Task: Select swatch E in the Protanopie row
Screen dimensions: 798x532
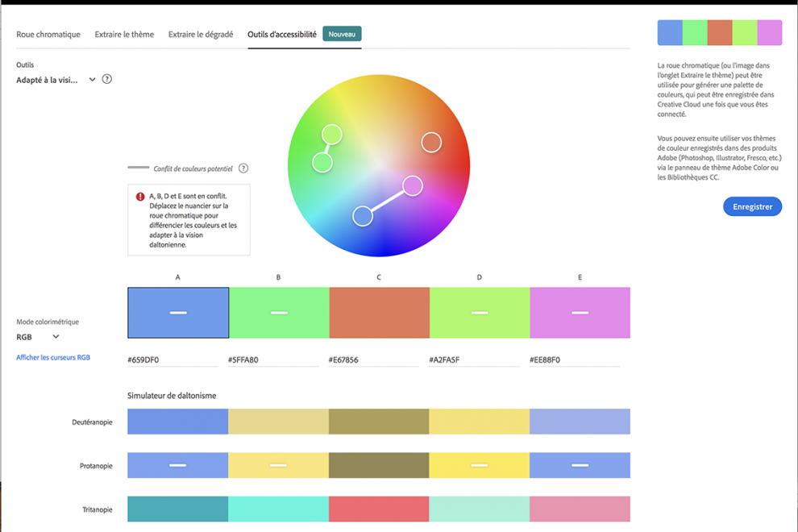Action: [x=579, y=465]
